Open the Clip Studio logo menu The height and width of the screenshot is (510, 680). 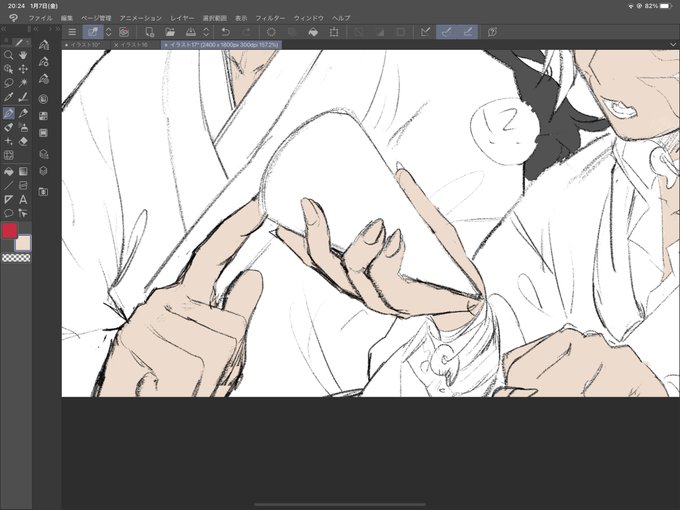(13, 18)
